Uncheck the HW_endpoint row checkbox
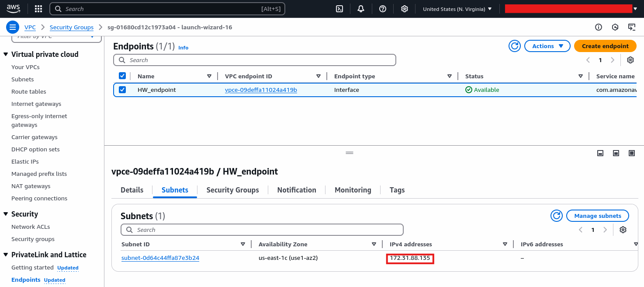This screenshot has height=287, width=644. (122, 89)
